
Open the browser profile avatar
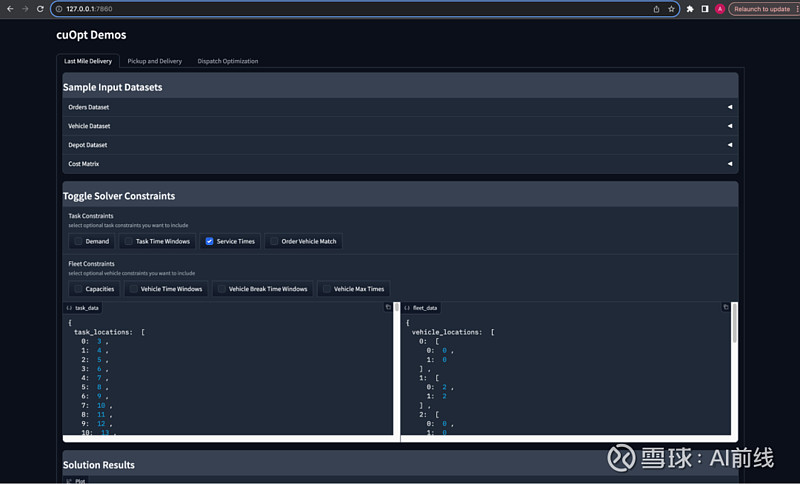[720, 9]
